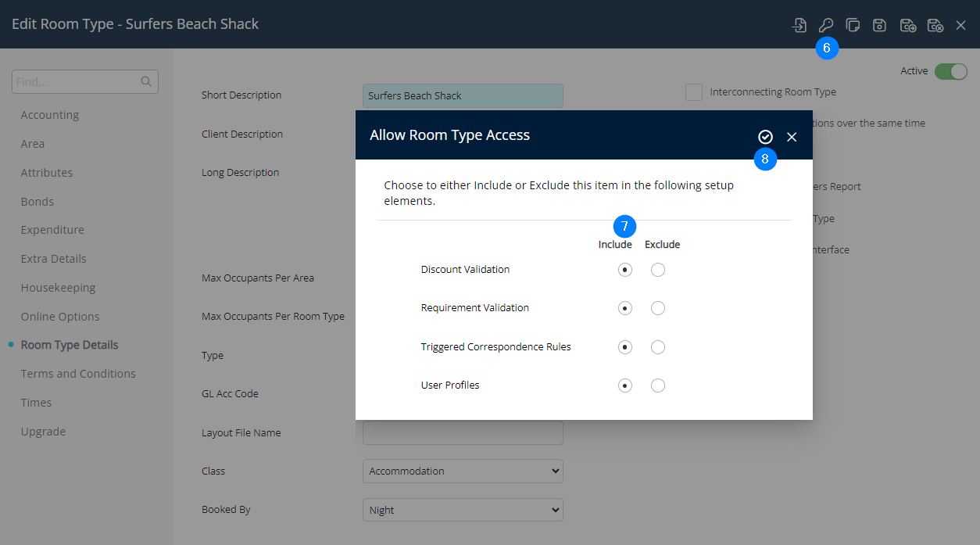Click the key icon for room type access

click(x=826, y=25)
